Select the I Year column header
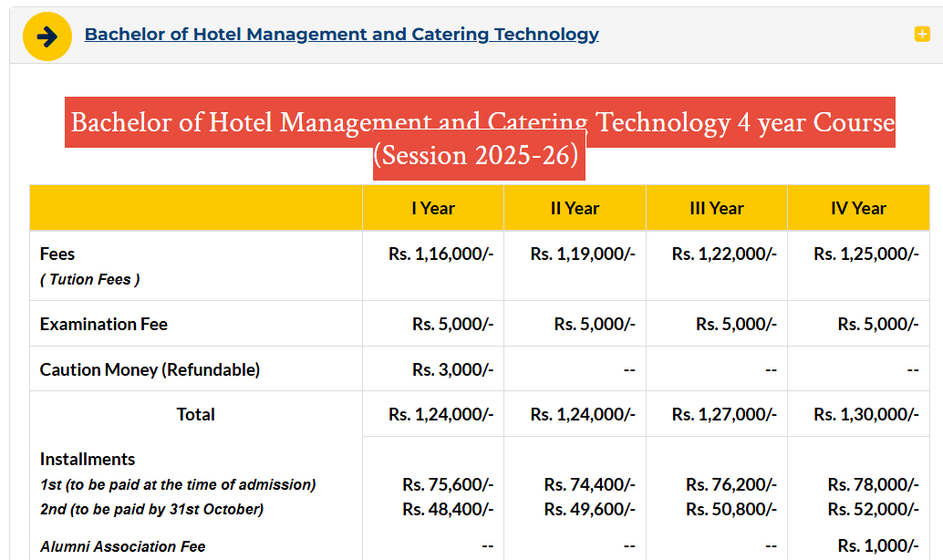Image resolution: width=943 pixels, height=560 pixels. tap(432, 208)
